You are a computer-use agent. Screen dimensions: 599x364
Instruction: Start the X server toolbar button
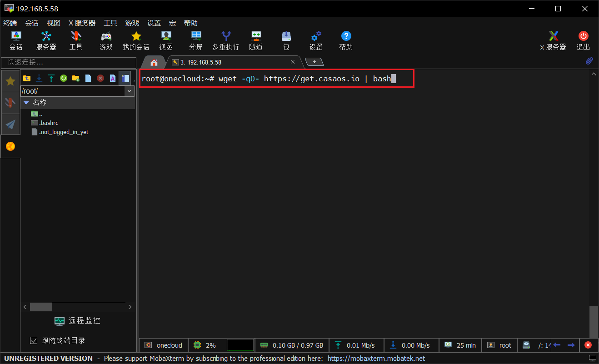click(553, 40)
